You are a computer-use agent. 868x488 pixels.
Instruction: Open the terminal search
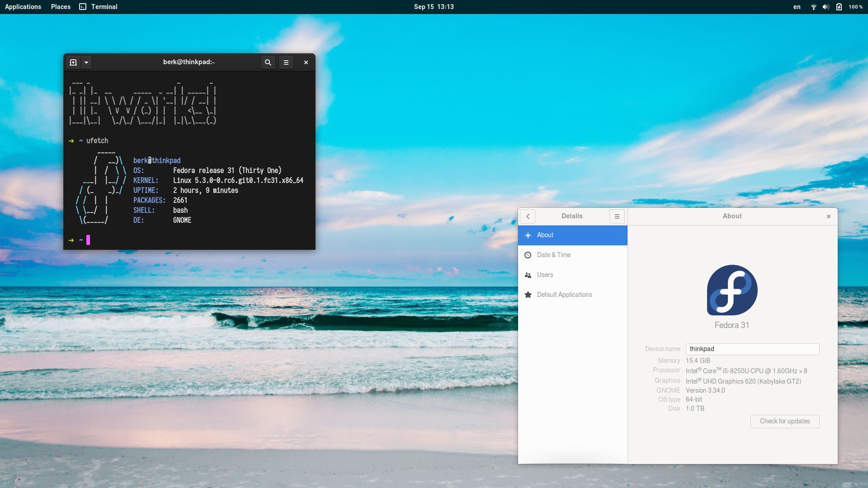268,62
